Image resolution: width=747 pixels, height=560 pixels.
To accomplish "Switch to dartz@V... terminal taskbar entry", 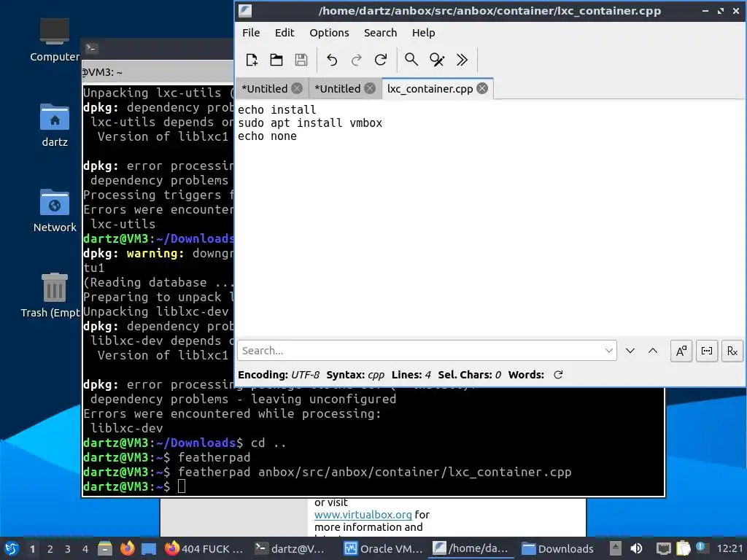I will click(290, 548).
